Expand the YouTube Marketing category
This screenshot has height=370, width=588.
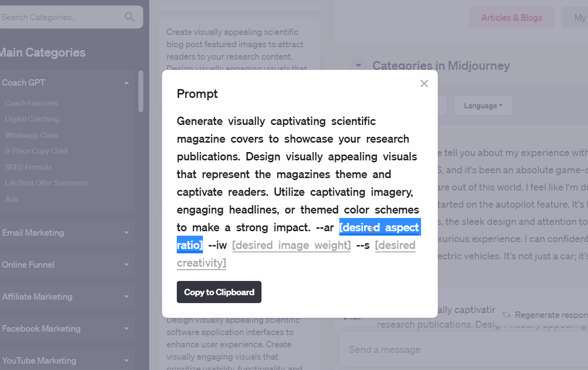(127, 361)
